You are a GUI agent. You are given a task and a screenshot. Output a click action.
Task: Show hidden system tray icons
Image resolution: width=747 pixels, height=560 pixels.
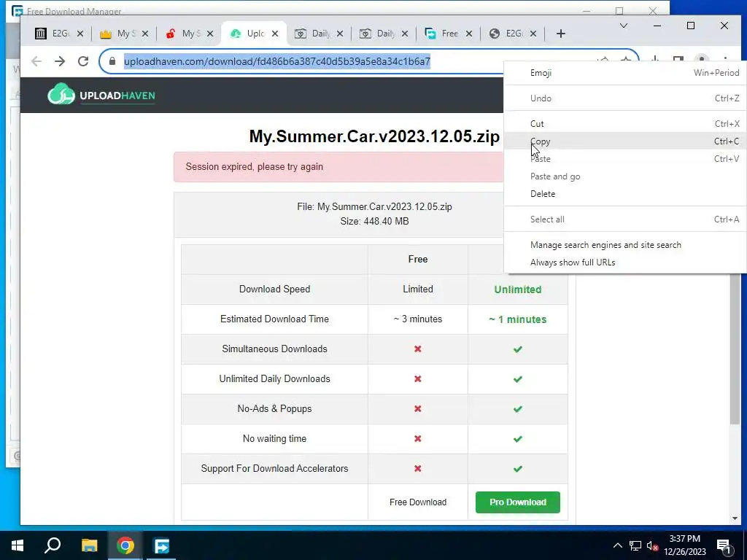tap(617, 545)
